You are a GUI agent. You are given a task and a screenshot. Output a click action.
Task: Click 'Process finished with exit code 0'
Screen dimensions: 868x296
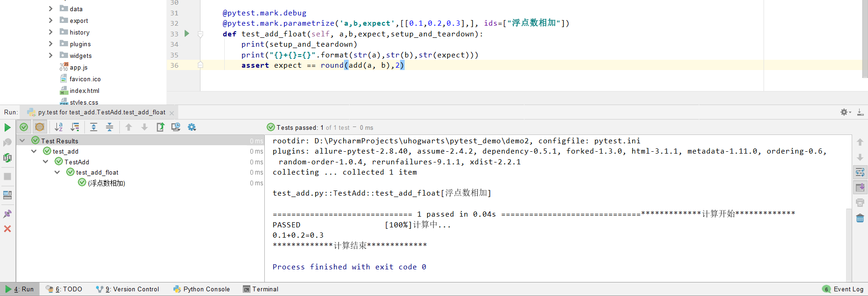(x=349, y=267)
